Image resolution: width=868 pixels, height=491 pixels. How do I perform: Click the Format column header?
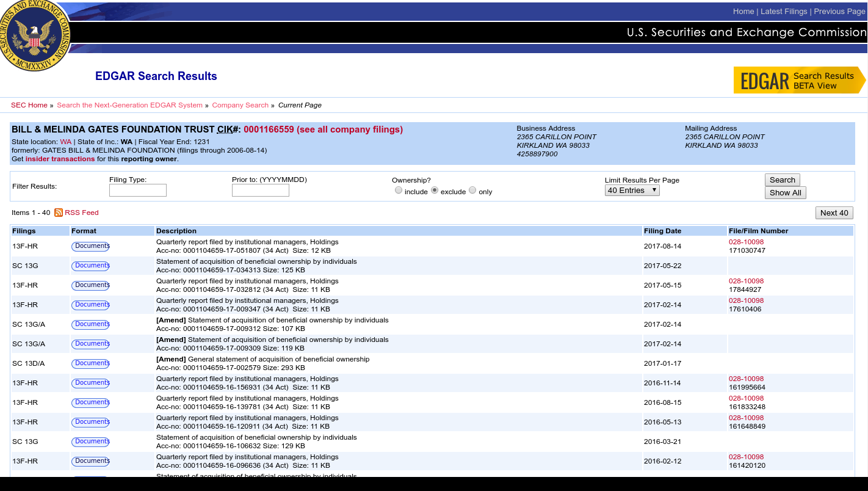pos(112,231)
